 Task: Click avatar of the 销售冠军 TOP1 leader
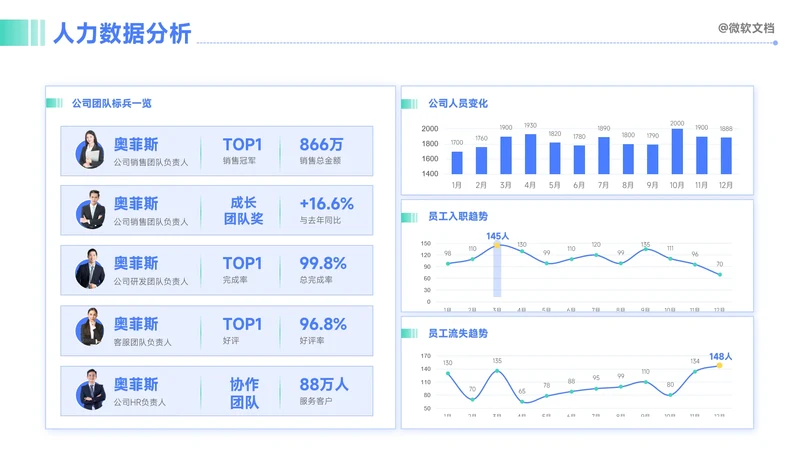tap(91, 152)
